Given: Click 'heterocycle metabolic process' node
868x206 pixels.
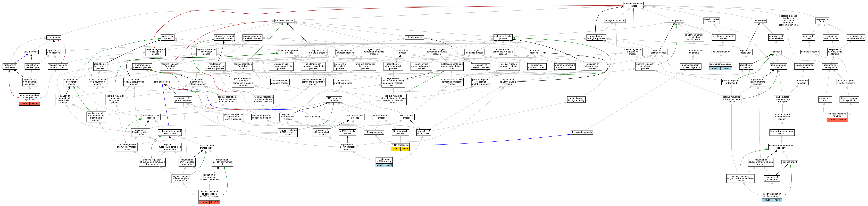Looking at the screenshot, I should click(x=474, y=52).
